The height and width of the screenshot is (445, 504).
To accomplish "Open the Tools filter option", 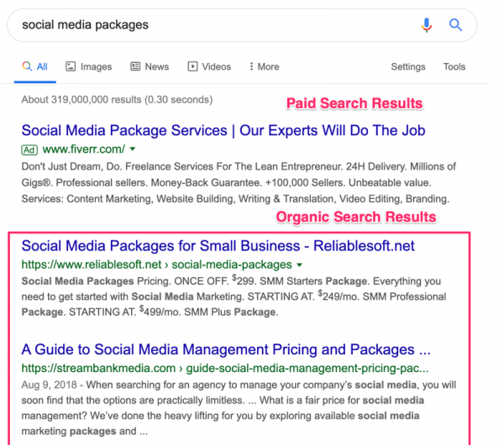I will [x=454, y=66].
